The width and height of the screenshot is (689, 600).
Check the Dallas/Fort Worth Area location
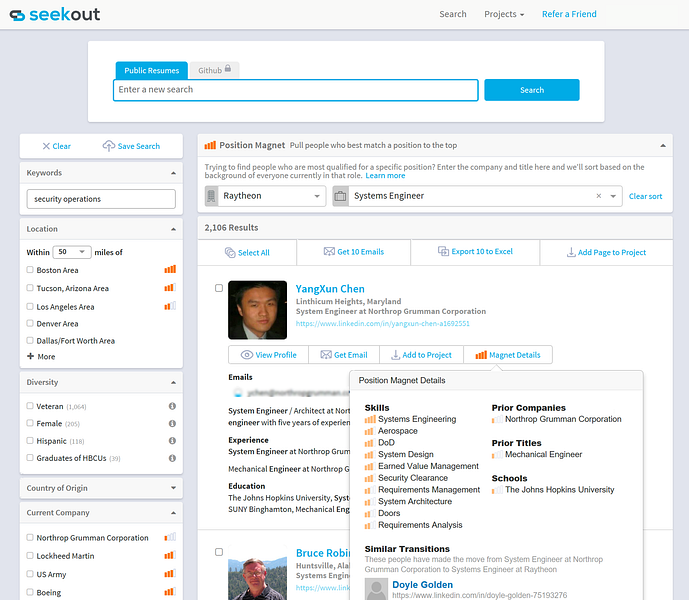[x=30, y=340]
